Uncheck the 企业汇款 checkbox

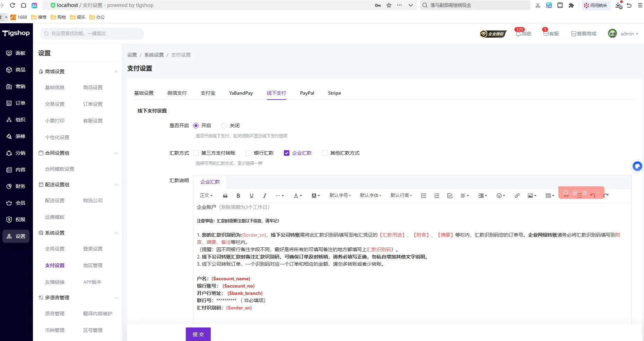[287, 153]
